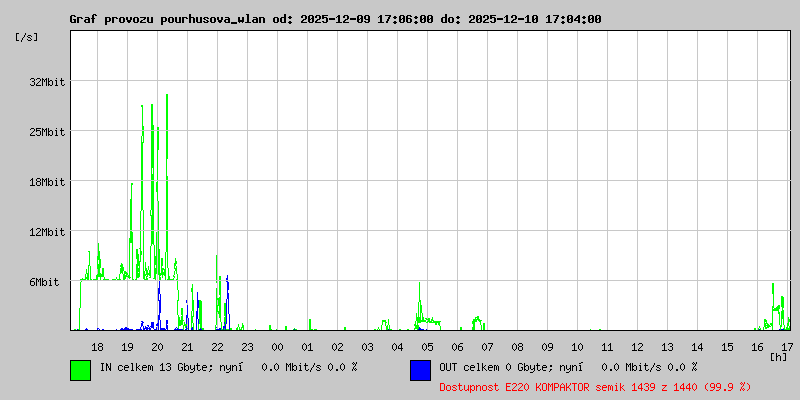Image resolution: width=800 pixels, height=400 pixels.
Task: Click hour label 04 on x-axis
Action: (397, 347)
